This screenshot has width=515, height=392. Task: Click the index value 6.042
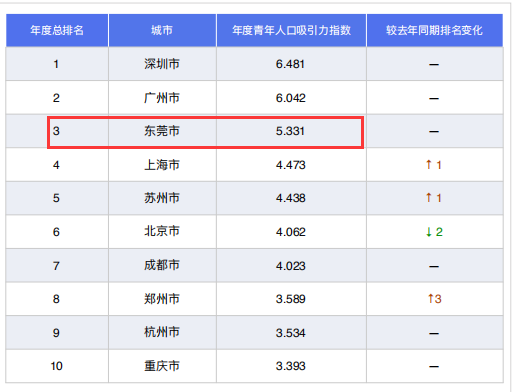click(x=290, y=98)
